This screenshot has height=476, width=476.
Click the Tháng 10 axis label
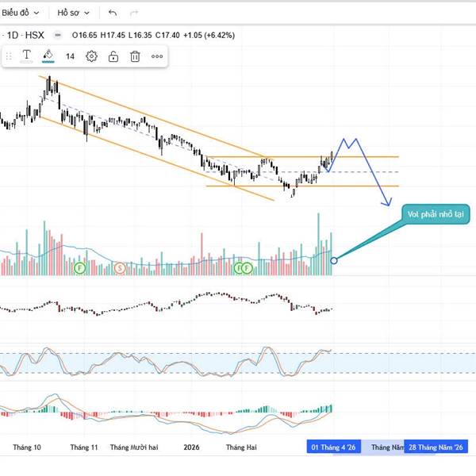[x=27, y=447]
